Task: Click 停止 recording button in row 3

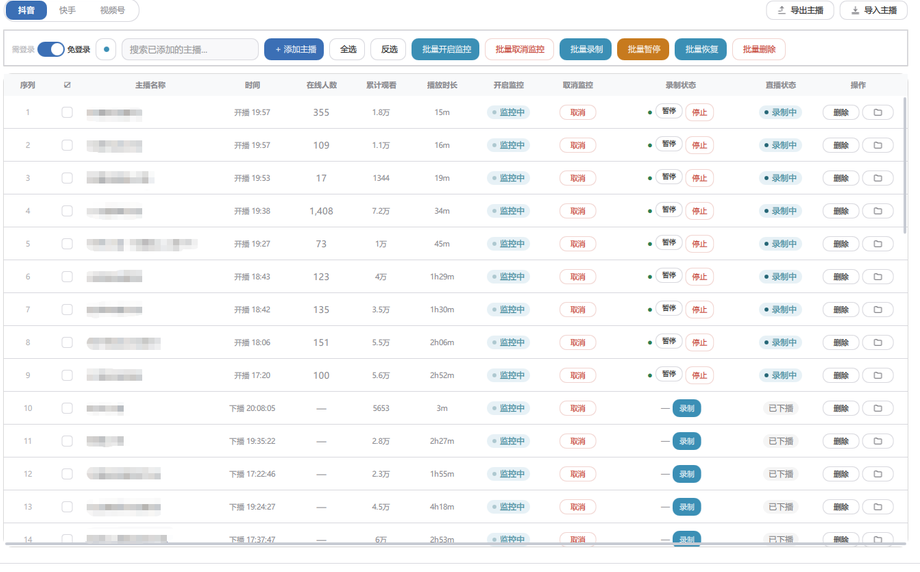Action: [699, 178]
